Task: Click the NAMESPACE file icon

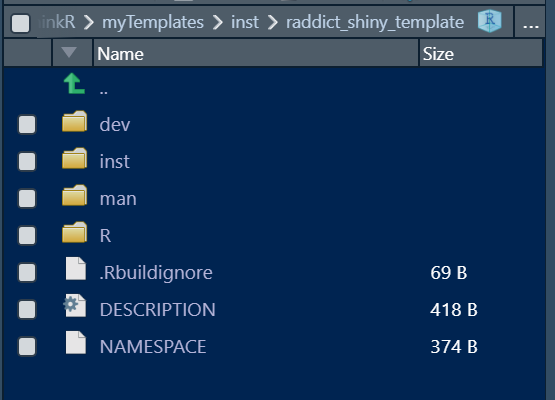Action: (76, 343)
